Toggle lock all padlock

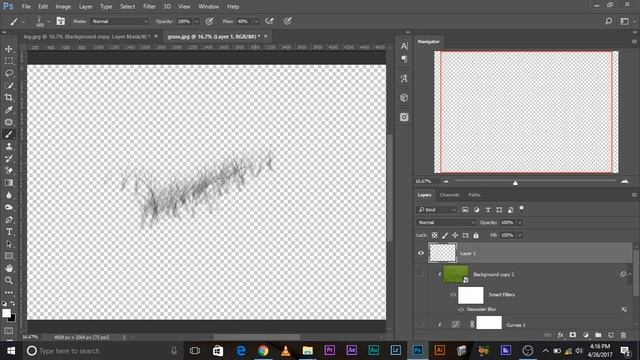476,235
